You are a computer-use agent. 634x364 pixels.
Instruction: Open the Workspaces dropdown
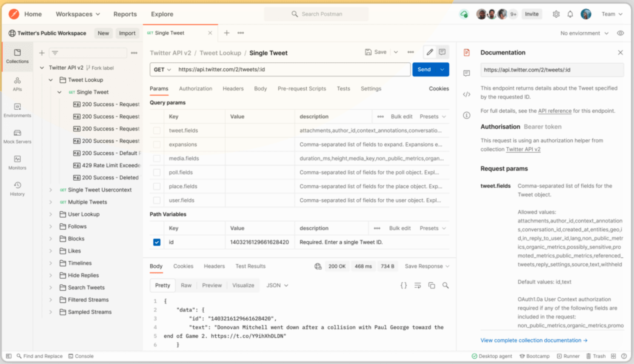[x=78, y=14]
